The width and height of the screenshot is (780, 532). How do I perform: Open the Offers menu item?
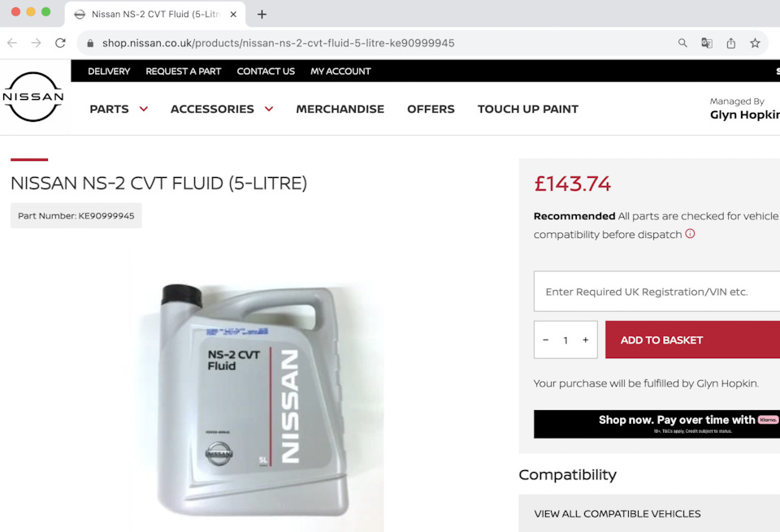click(431, 109)
